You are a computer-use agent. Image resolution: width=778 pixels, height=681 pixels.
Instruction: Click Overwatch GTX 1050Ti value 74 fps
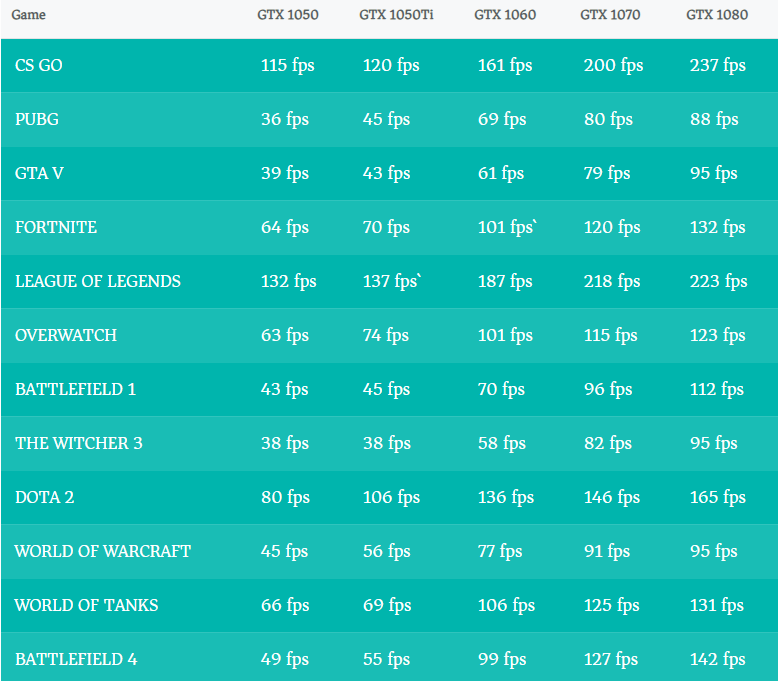point(386,336)
